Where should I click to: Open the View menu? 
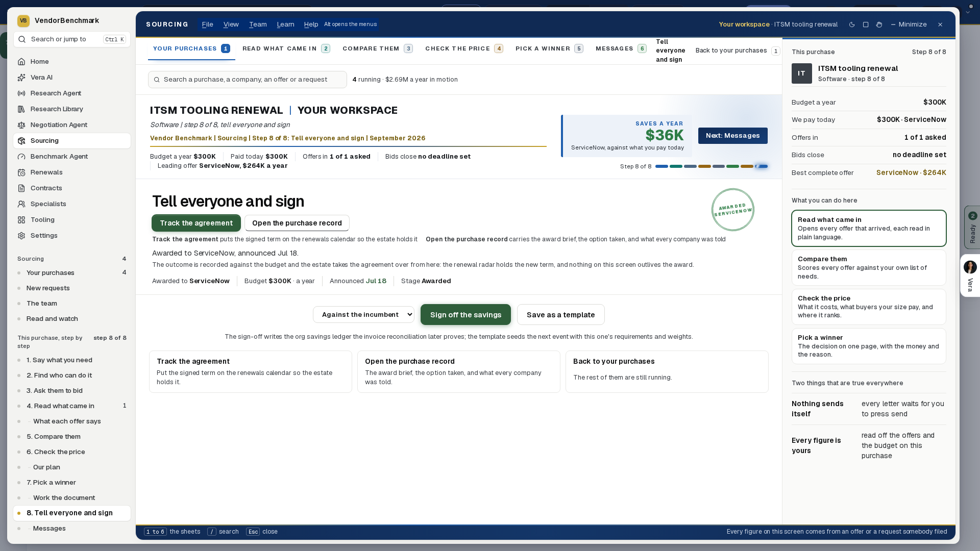click(x=231, y=24)
